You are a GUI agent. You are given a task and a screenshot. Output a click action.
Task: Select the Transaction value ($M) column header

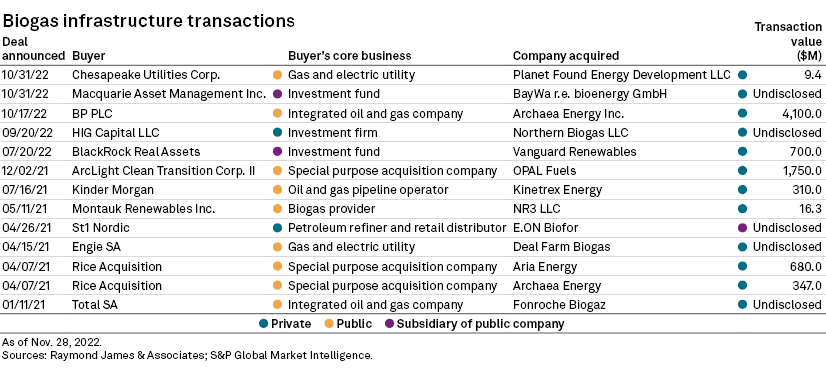click(x=788, y=41)
